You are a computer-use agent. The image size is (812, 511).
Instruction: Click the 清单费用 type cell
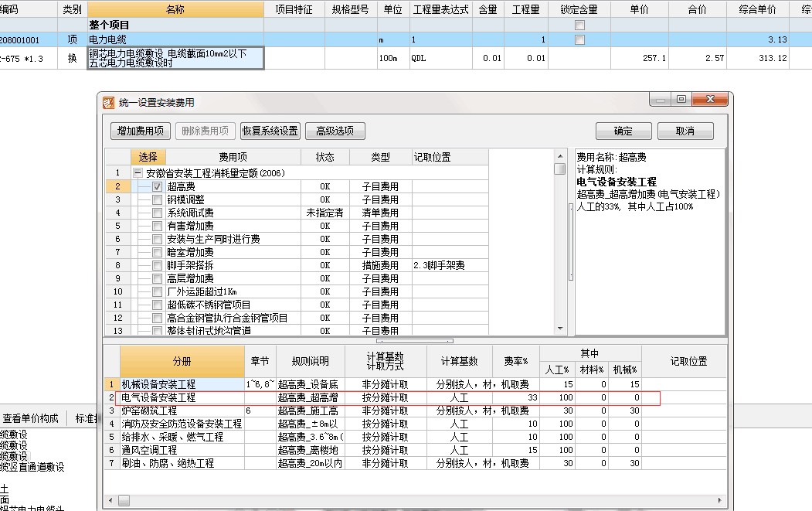[381, 213]
